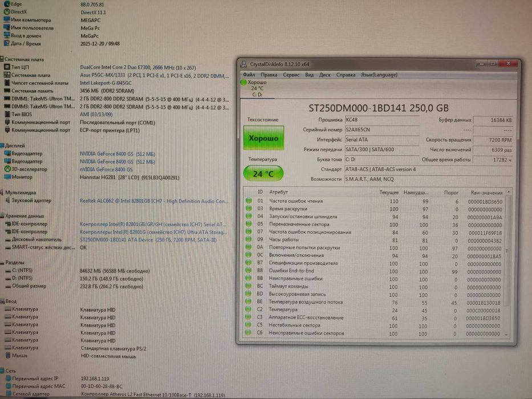Select the C: D: disk tab at top
Viewport: 532px width, 399px height.
[257, 88]
